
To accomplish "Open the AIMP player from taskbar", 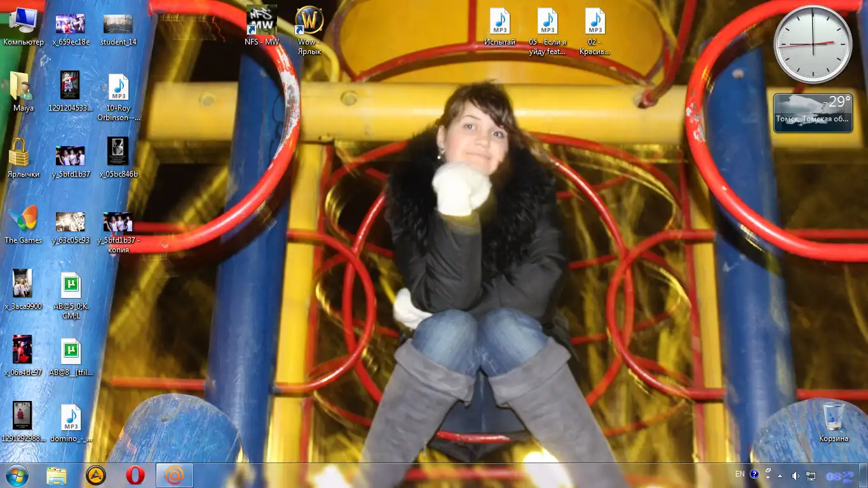I will [96, 475].
